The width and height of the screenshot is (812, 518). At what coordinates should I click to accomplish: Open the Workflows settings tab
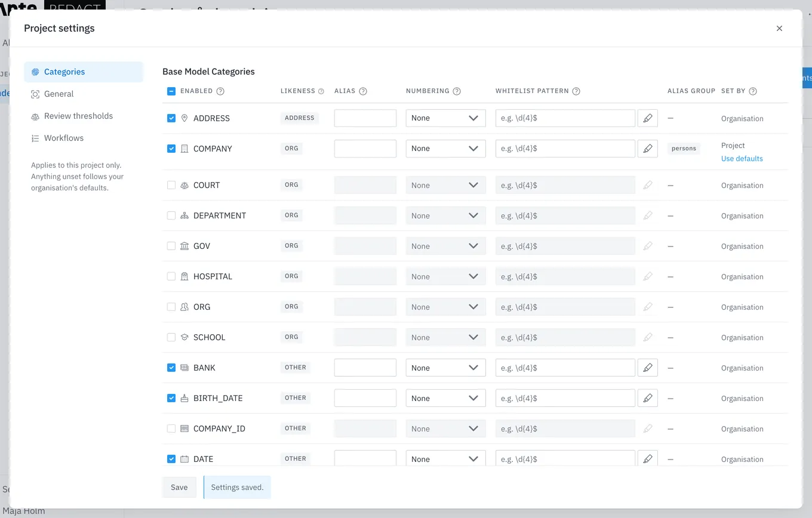(84, 138)
